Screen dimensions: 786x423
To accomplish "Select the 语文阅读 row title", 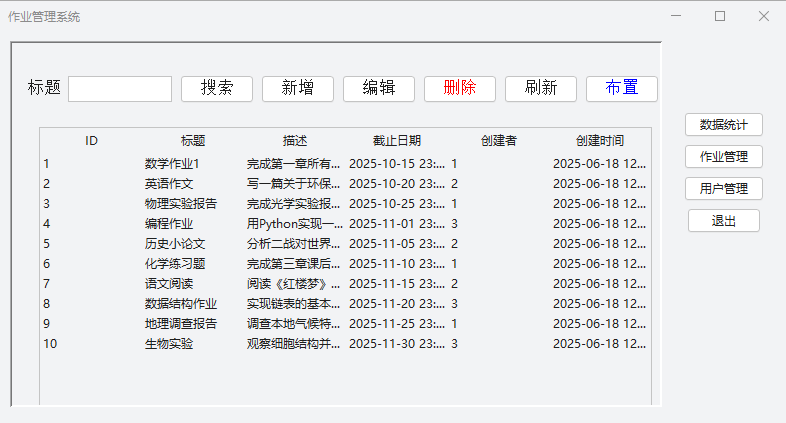I will click(x=169, y=284).
